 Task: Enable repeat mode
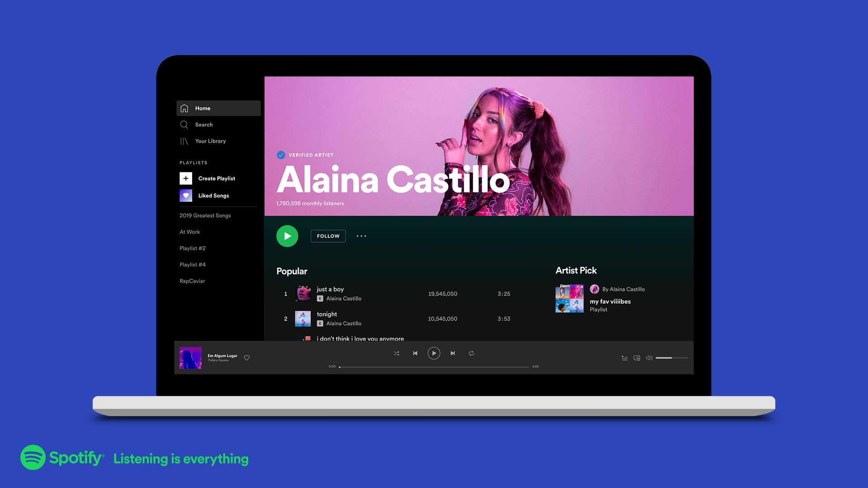(472, 353)
